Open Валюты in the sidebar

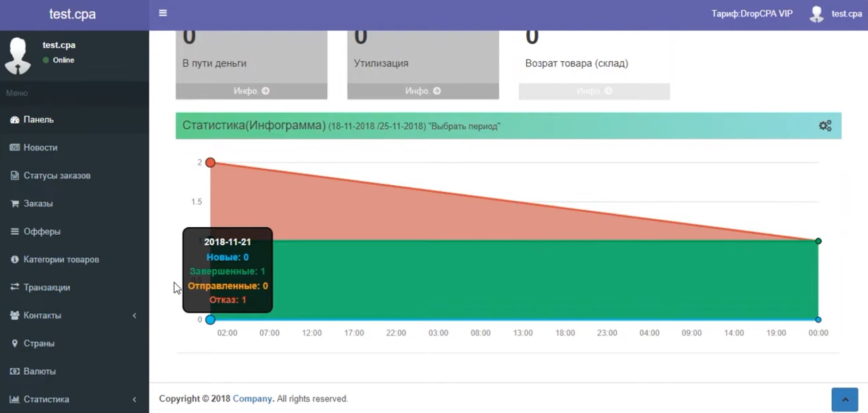coord(39,371)
